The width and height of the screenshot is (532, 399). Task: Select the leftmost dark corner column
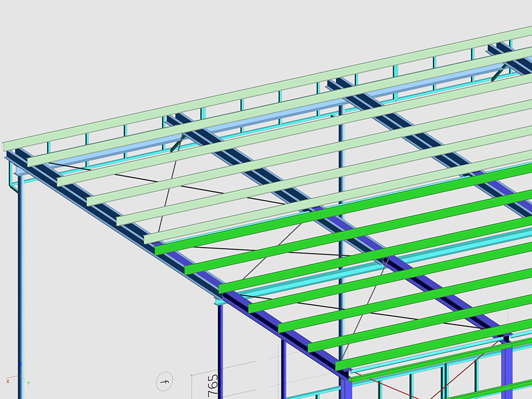[21, 288]
